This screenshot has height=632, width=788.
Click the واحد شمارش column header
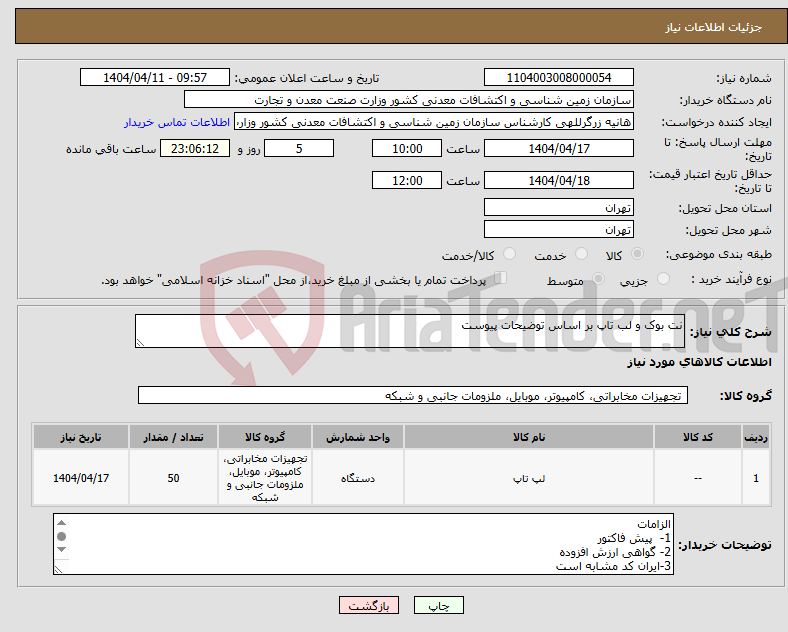[358, 437]
